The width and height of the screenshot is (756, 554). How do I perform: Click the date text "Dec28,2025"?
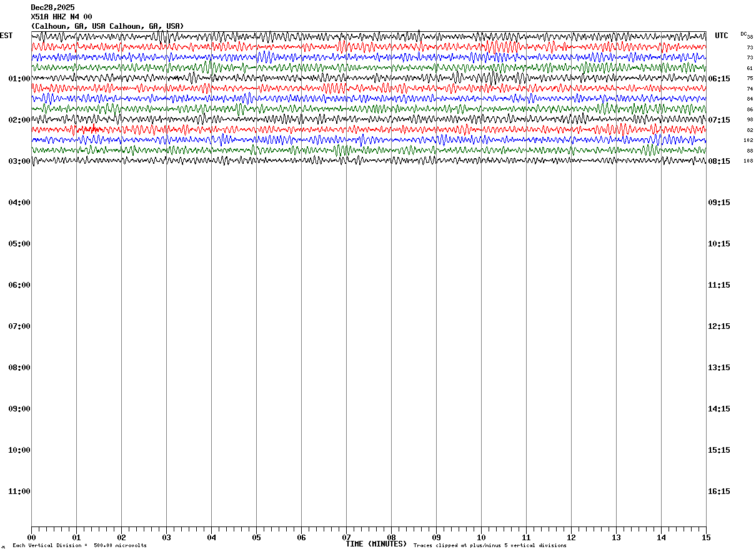52,8
